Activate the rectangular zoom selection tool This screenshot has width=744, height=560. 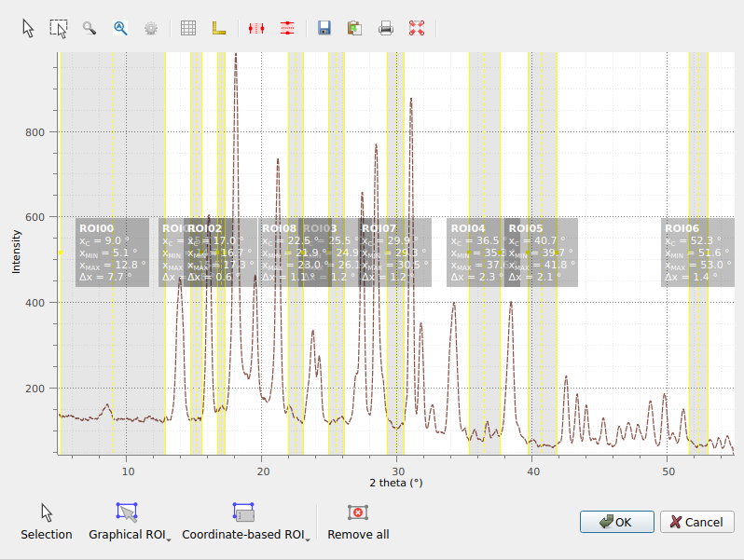point(59,28)
